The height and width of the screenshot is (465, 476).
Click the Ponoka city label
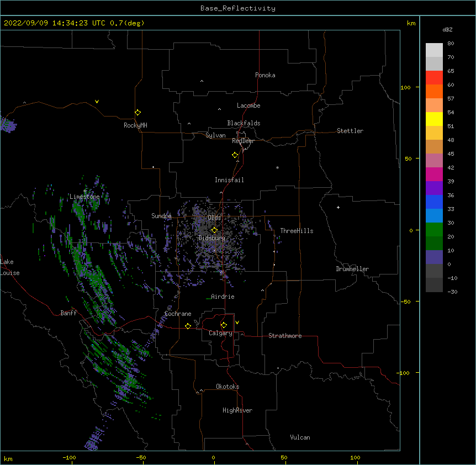click(x=265, y=75)
